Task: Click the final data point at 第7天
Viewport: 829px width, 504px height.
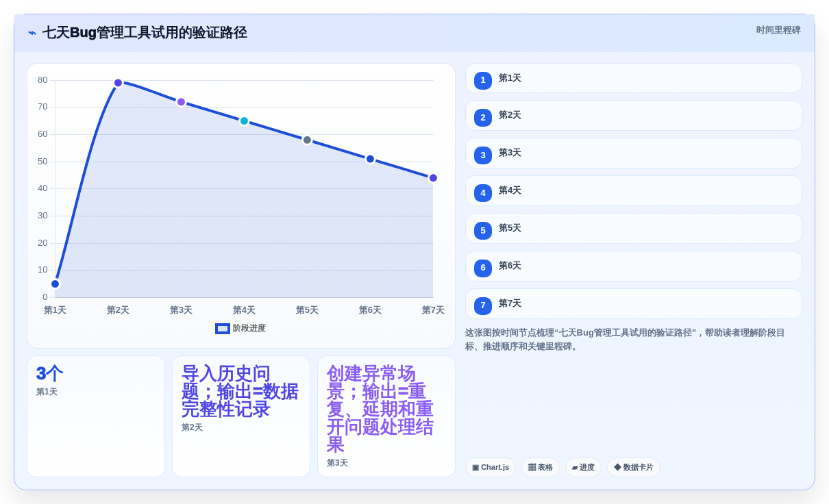Action: (433, 178)
